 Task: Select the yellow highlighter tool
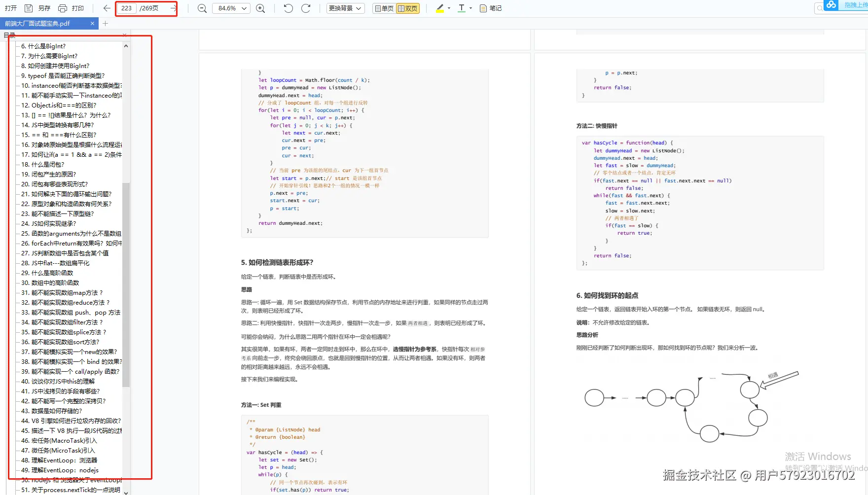[x=440, y=8]
